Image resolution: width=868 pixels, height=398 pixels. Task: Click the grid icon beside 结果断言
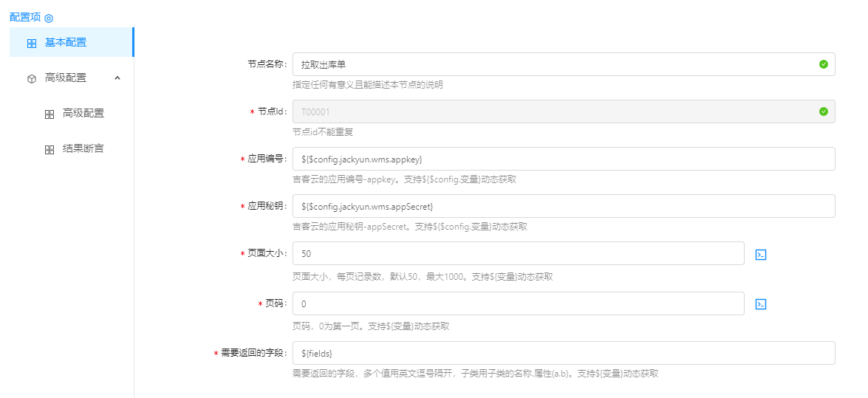(49, 150)
